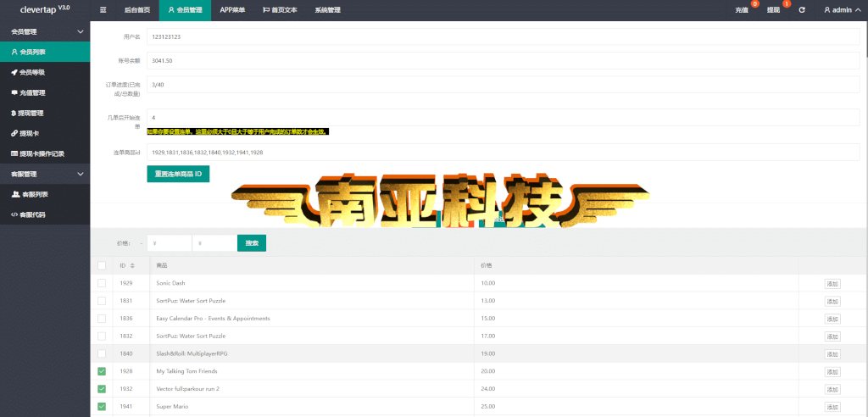Viewport: 868px width, 417px height.
Task: Open 会员列表 in sidebar
Action: point(45,52)
